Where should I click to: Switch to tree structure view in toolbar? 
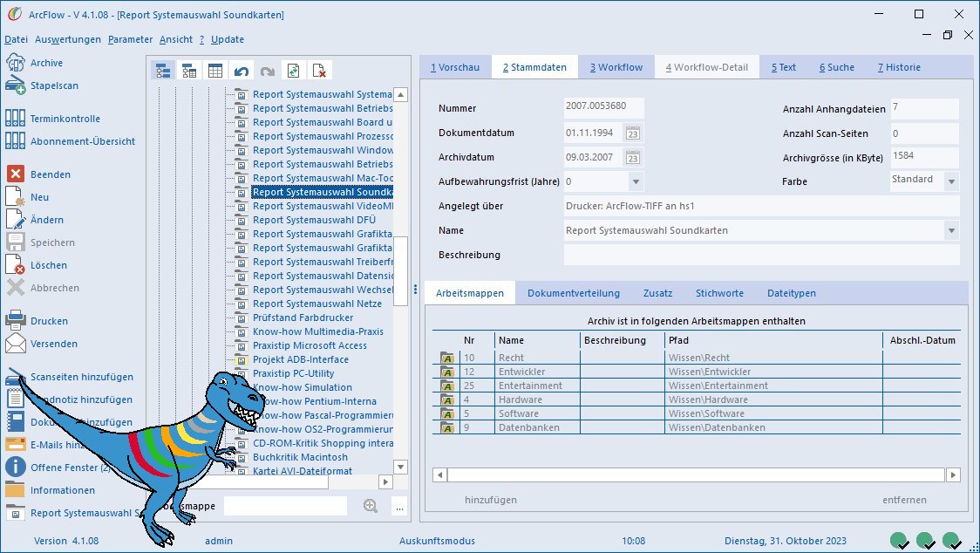(x=163, y=71)
